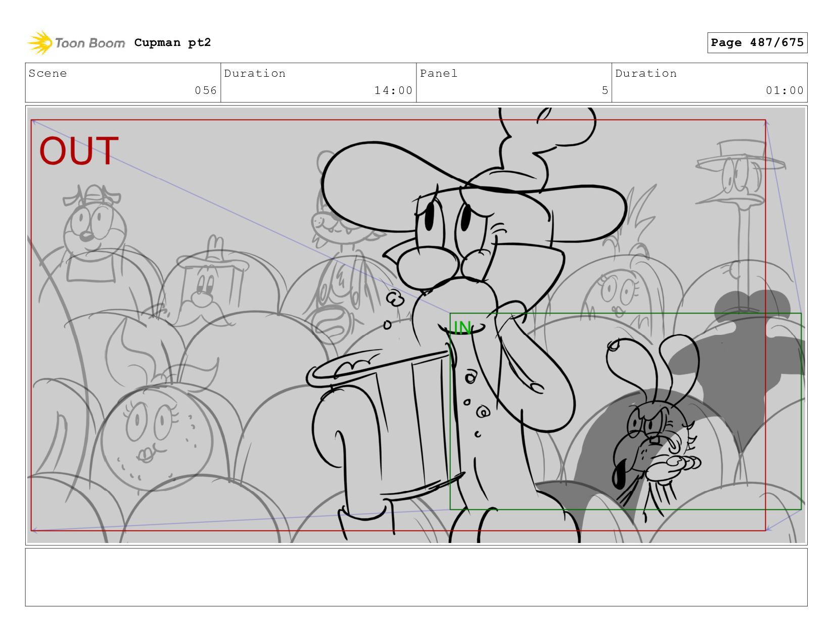Select the project title "Cupman pt2"

pyautogui.click(x=172, y=42)
